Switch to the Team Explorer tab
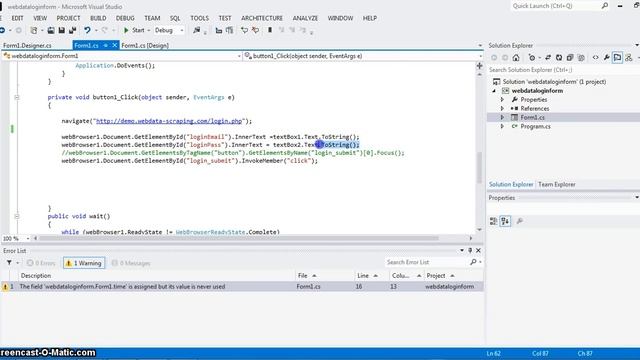Viewport: 640px width, 360px height. click(x=557, y=184)
